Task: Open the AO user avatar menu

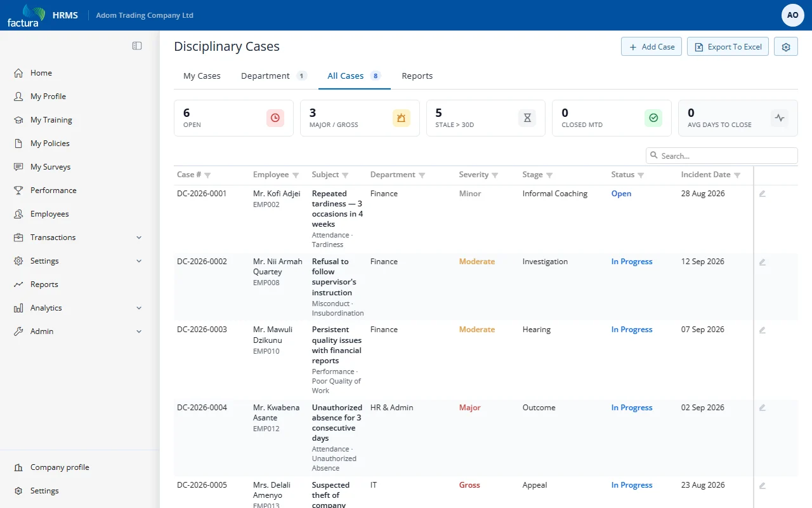Action: pos(793,15)
